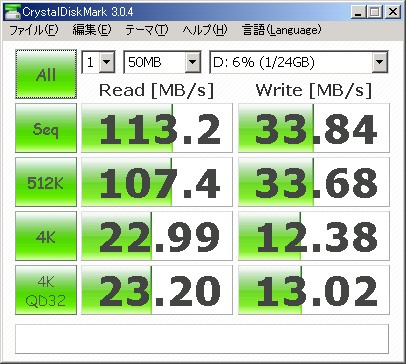This screenshot has height=364, width=406.
Task: Click the empty comment field at bottom
Action: click(202, 339)
